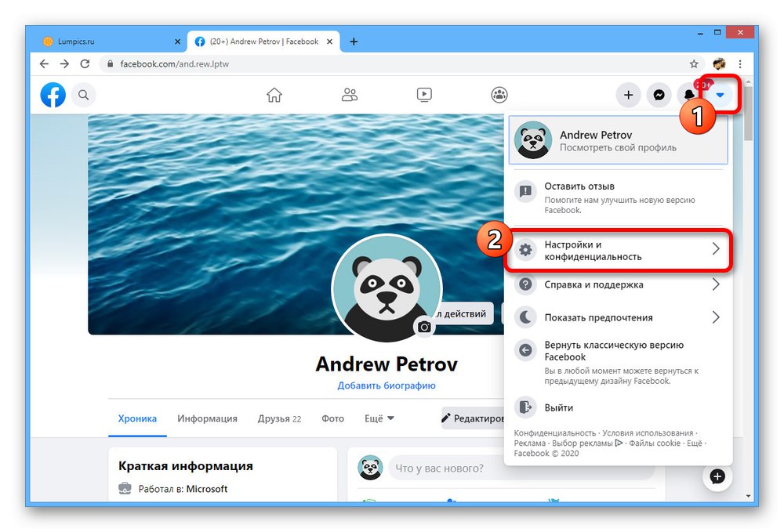This screenshot has height=532, width=784.
Task: Open a new browser tab
Action: 354,42
